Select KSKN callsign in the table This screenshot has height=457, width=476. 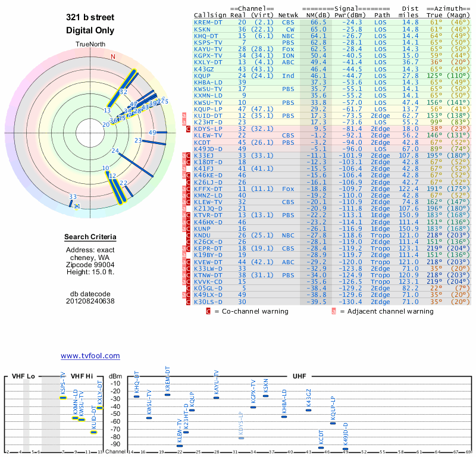[202, 29]
